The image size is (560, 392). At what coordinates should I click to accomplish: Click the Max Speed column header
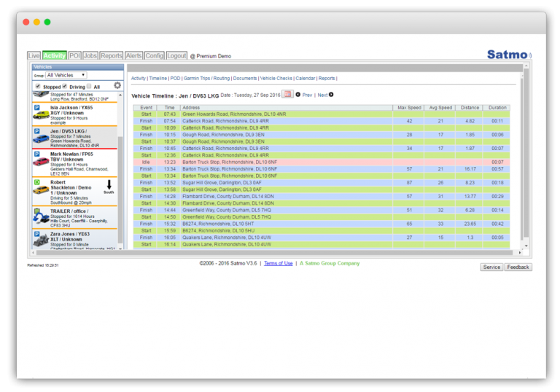click(409, 107)
